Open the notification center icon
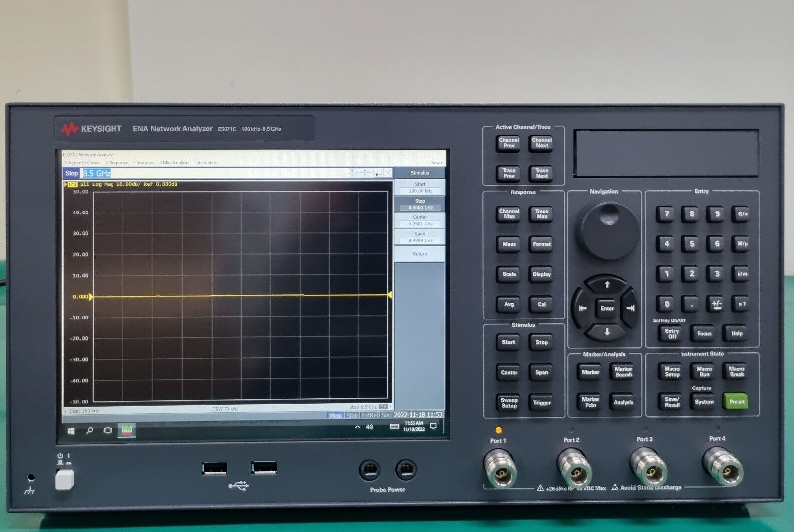 click(x=433, y=426)
